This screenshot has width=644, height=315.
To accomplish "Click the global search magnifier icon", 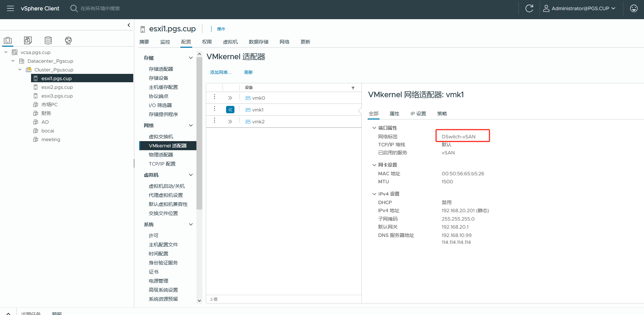I will click(x=74, y=8).
